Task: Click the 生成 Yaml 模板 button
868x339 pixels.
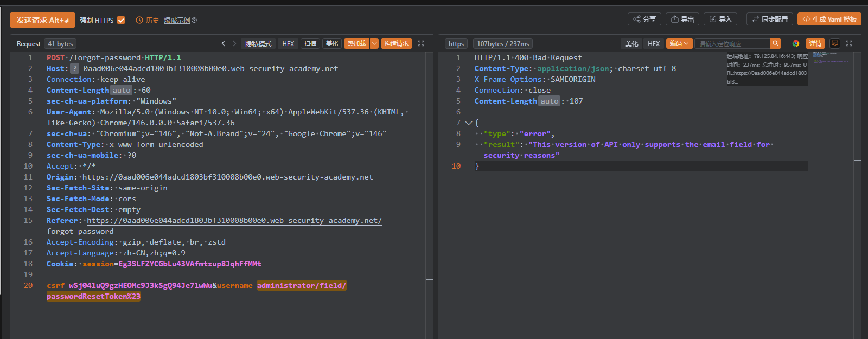Action: click(x=829, y=19)
